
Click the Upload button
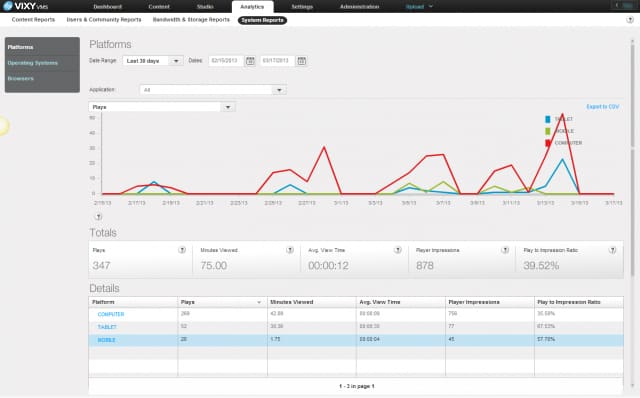[415, 7]
